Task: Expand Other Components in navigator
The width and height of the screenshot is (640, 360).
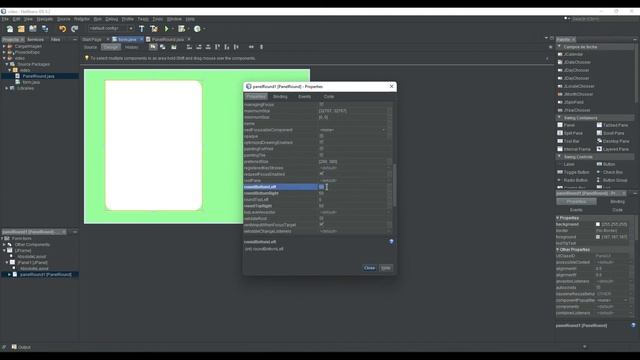Action: 4,244
